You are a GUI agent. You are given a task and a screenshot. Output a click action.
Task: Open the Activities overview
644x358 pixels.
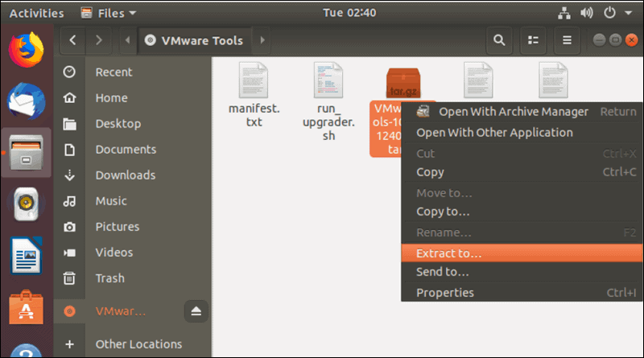[36, 13]
